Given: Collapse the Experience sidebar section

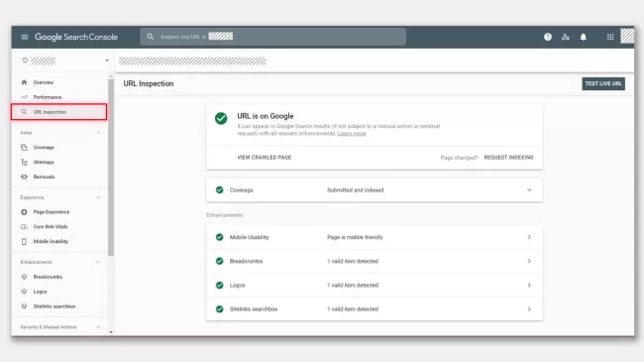Looking at the screenshot, I should pyautogui.click(x=98, y=197).
